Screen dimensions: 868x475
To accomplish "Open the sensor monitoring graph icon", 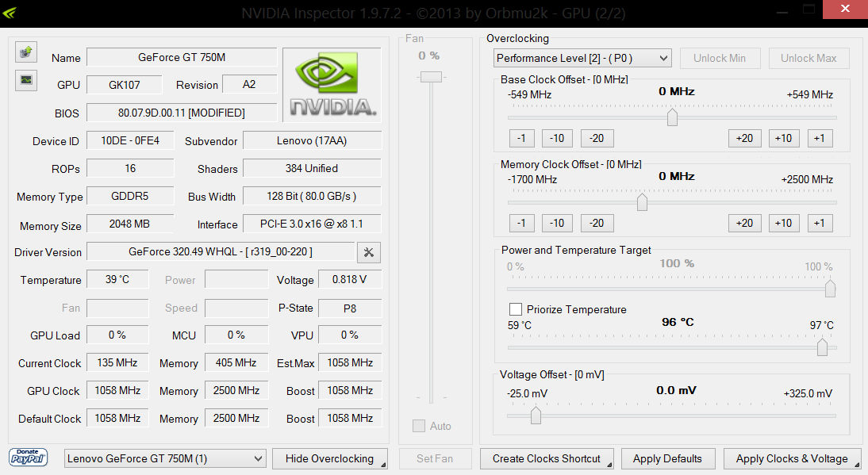I will pyautogui.click(x=26, y=80).
